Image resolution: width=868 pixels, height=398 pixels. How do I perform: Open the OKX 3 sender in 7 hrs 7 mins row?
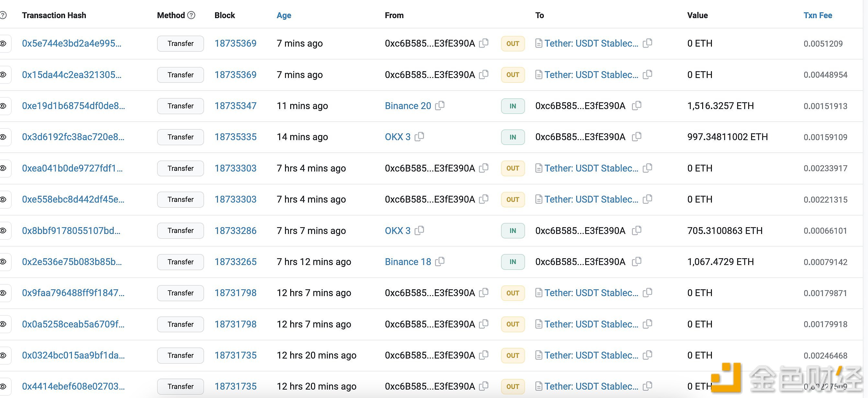click(x=398, y=231)
